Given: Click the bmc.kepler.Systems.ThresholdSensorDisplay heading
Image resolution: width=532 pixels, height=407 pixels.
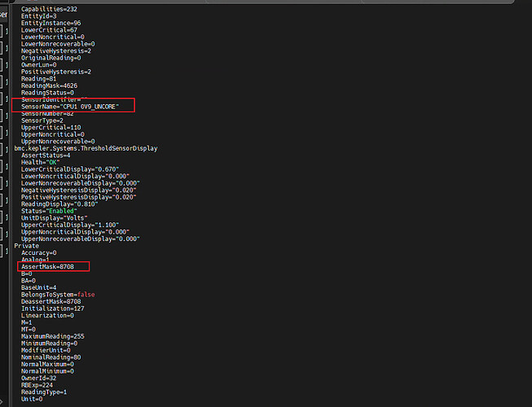Looking at the screenshot, I should 86,147.
